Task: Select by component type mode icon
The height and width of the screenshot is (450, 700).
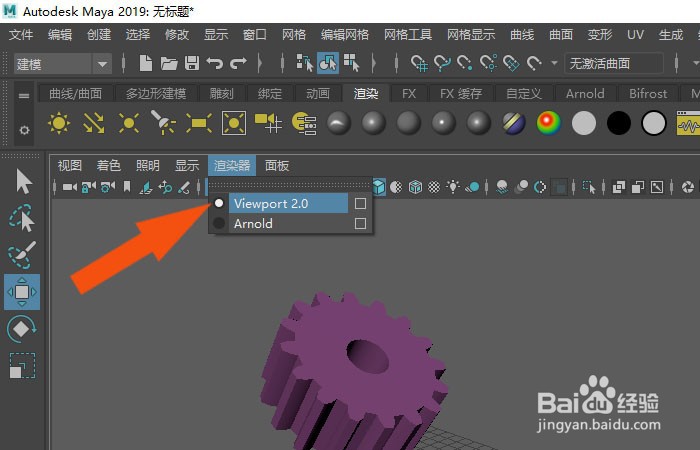Action: point(351,63)
